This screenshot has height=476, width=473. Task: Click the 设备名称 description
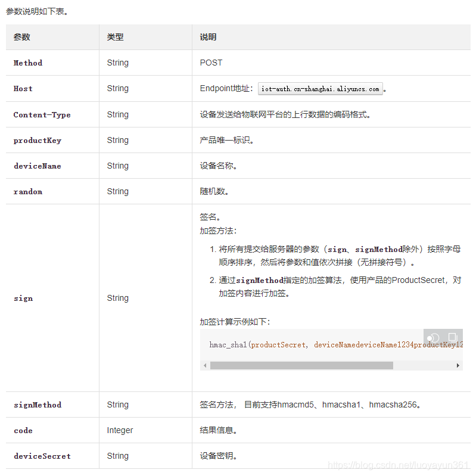pos(218,166)
